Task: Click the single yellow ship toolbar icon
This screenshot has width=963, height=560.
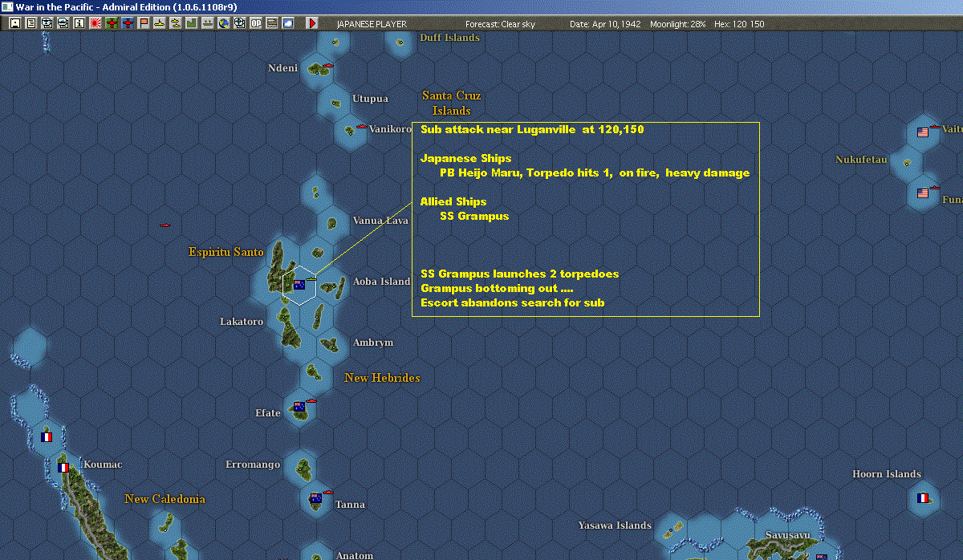Action: pos(160,23)
